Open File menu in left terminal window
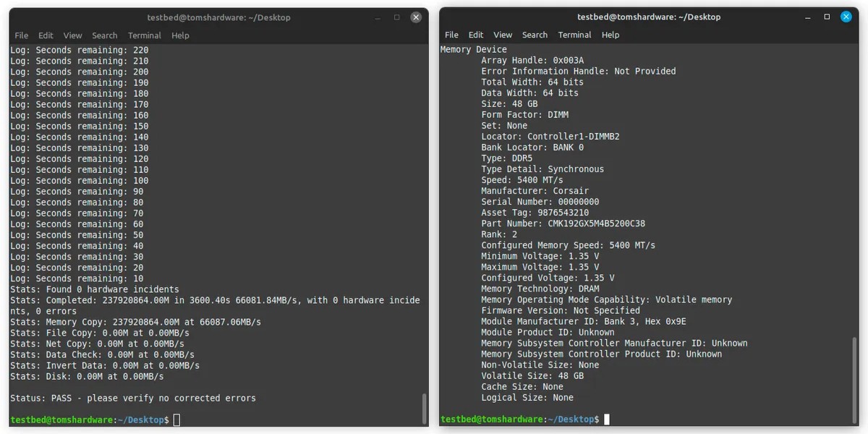 22,35
